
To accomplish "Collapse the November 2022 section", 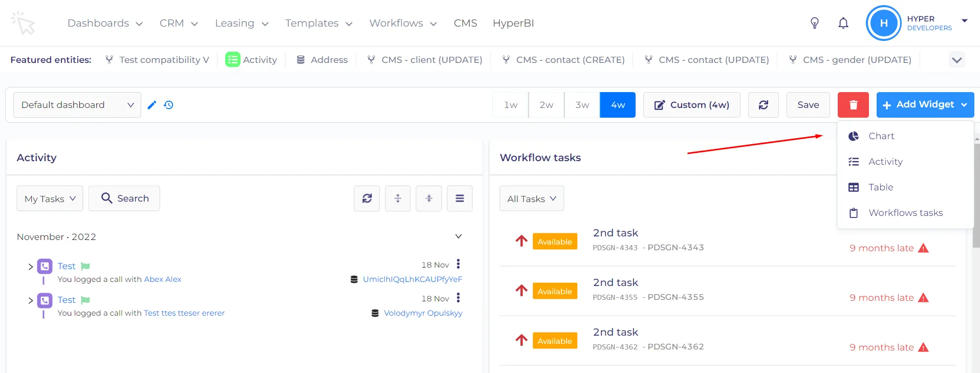I will (x=459, y=236).
